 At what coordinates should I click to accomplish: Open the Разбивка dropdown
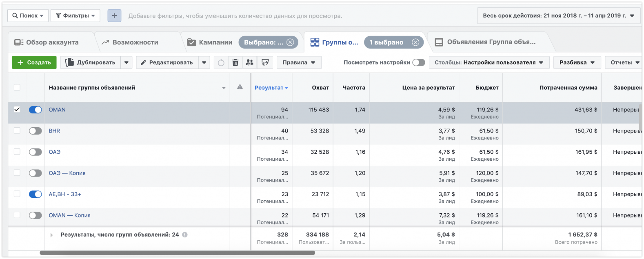point(577,62)
